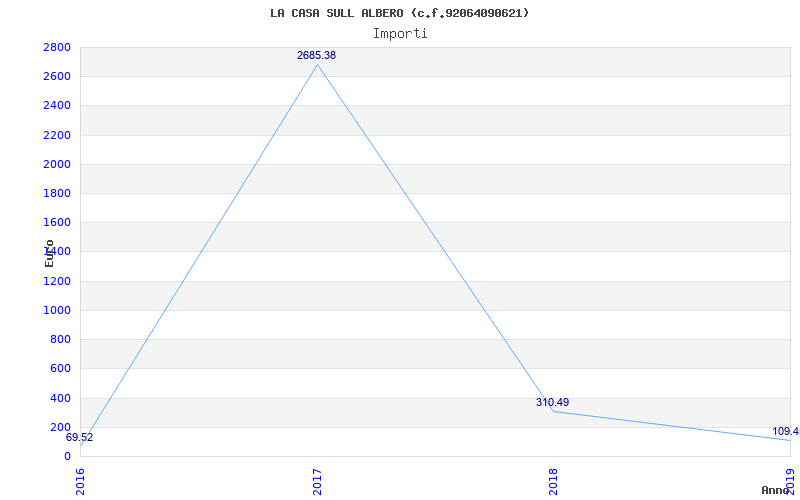Click the 2685.38 data label
This screenshot has height=500, width=800.
coord(316,55)
